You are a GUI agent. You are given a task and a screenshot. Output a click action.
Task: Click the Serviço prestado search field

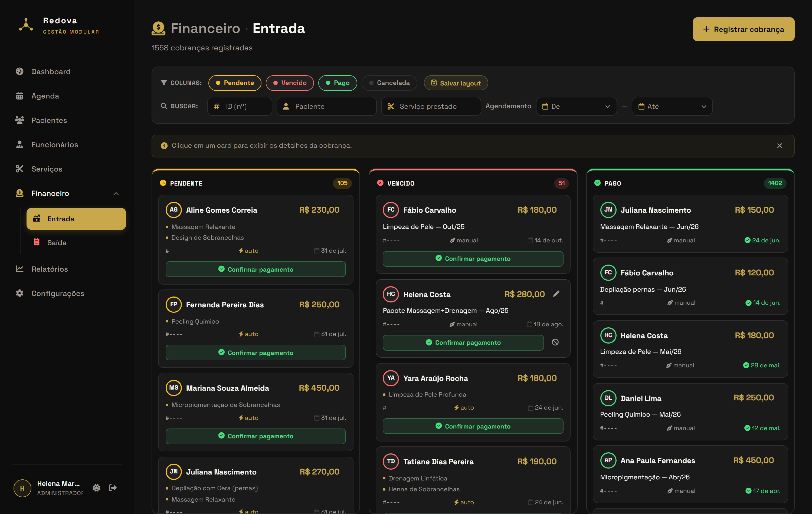point(431,107)
